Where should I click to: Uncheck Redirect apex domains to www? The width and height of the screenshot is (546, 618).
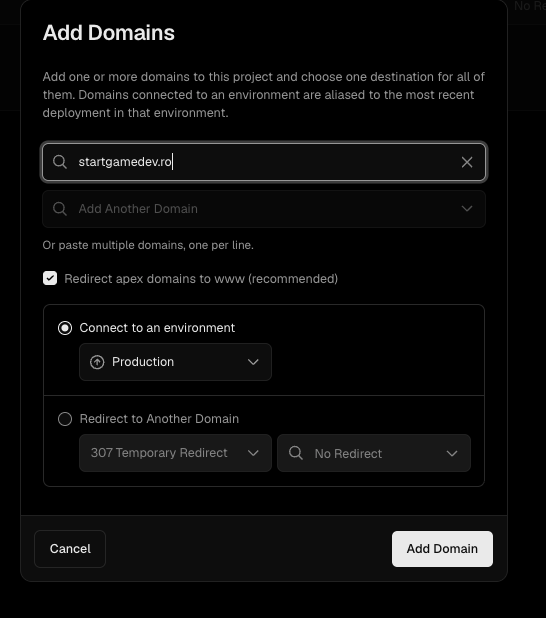tap(50, 278)
